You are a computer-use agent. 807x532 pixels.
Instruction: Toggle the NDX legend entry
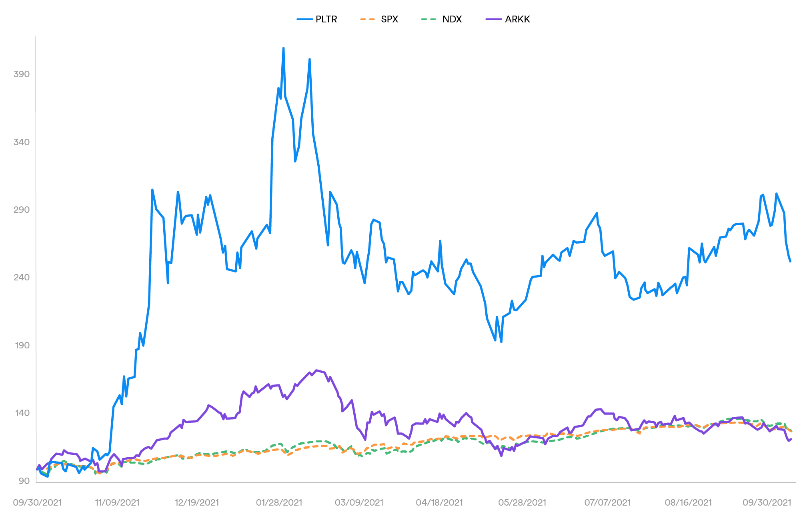(452, 19)
